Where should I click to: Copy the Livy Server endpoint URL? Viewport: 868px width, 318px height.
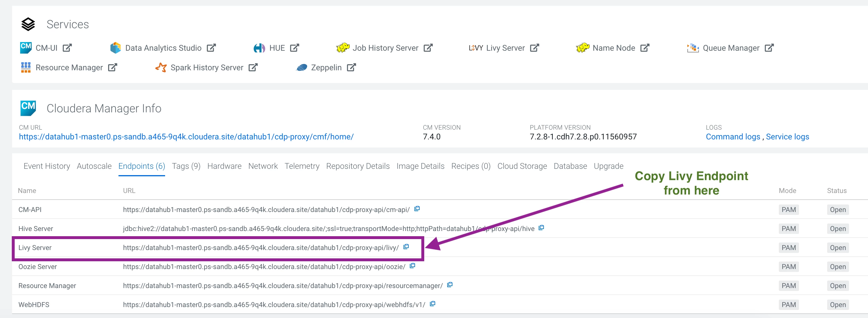pyautogui.click(x=406, y=247)
